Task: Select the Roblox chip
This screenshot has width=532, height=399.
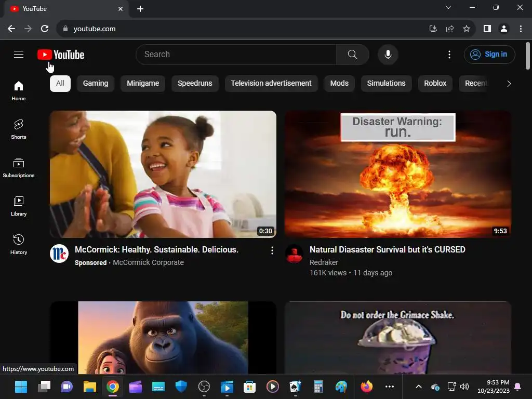Action: [x=435, y=84]
